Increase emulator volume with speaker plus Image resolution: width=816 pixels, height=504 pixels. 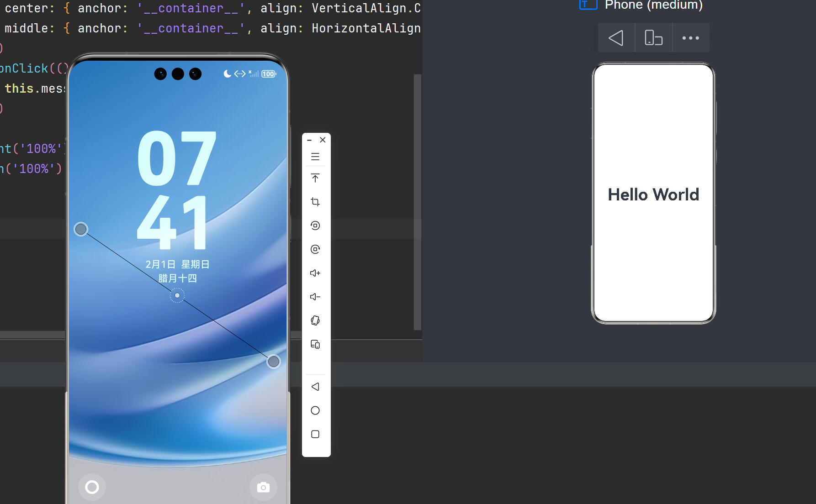tap(315, 273)
